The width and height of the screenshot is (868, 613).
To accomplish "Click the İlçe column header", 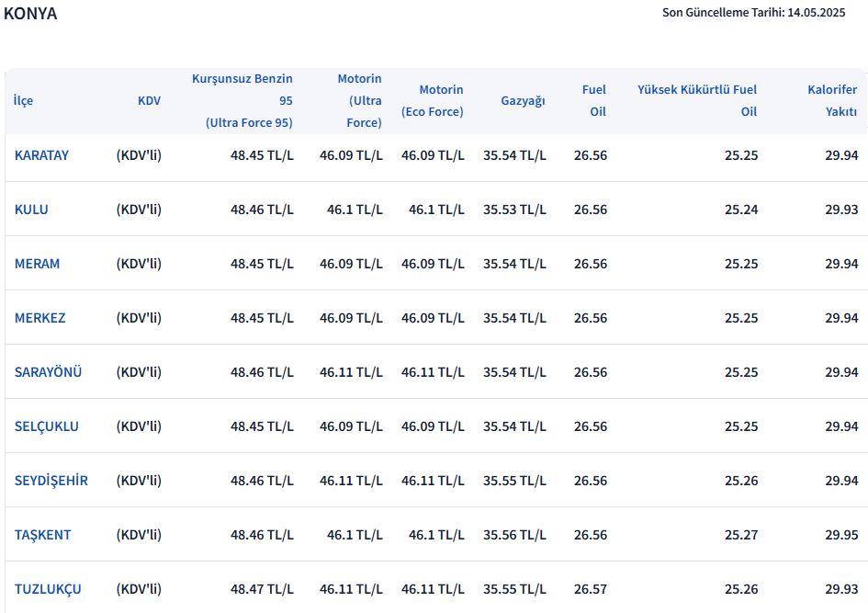I will coord(23,101).
